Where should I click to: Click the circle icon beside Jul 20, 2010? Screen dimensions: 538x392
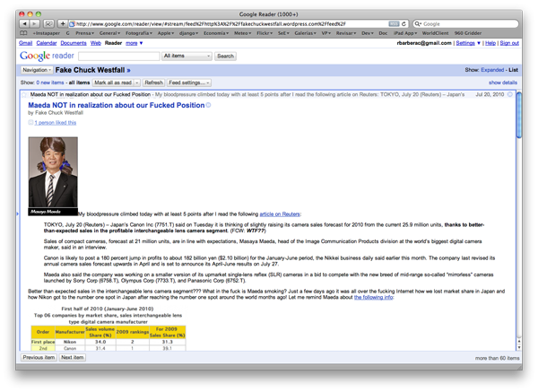point(510,94)
